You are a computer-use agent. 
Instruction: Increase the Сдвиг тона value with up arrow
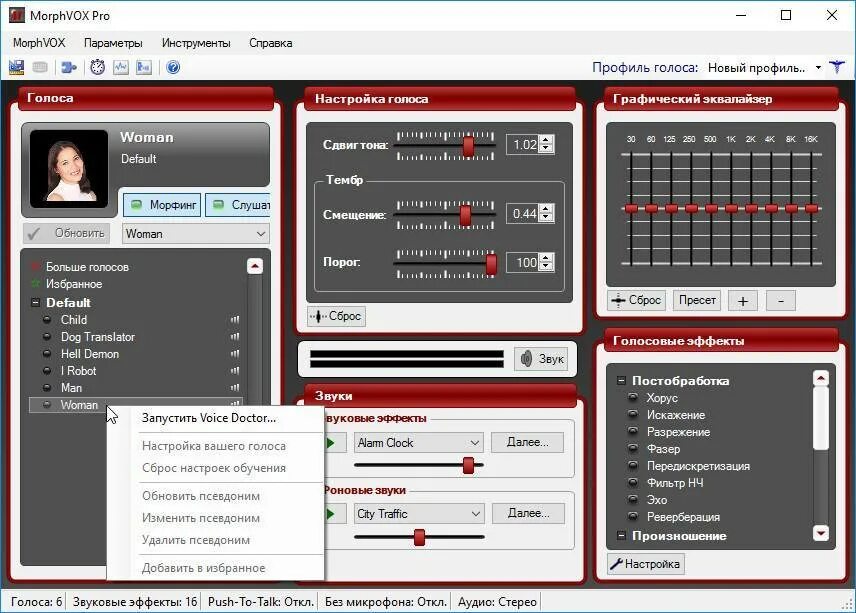[546, 140]
